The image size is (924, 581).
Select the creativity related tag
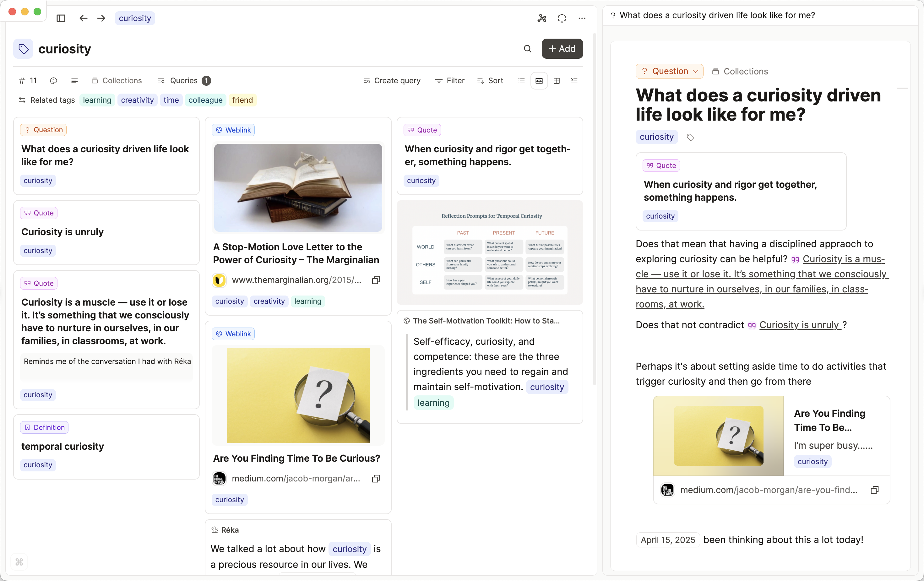[x=137, y=100]
